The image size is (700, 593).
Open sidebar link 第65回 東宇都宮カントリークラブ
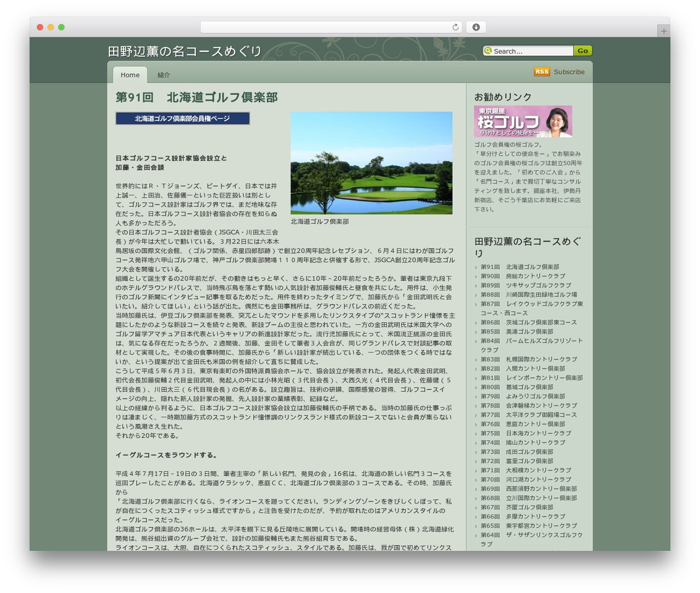pos(529,526)
